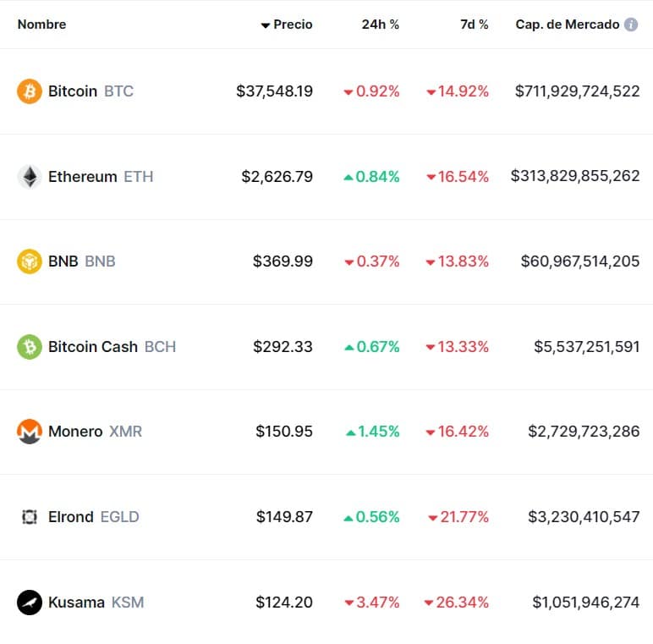The image size is (653, 644).
Task: Click the Elrond logo icon
Action: (29, 517)
